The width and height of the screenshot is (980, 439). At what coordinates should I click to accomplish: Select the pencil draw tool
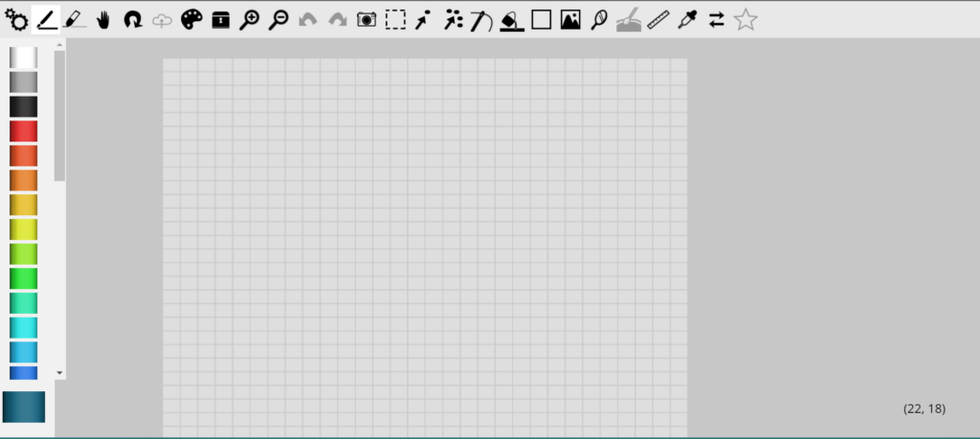pos(46,20)
